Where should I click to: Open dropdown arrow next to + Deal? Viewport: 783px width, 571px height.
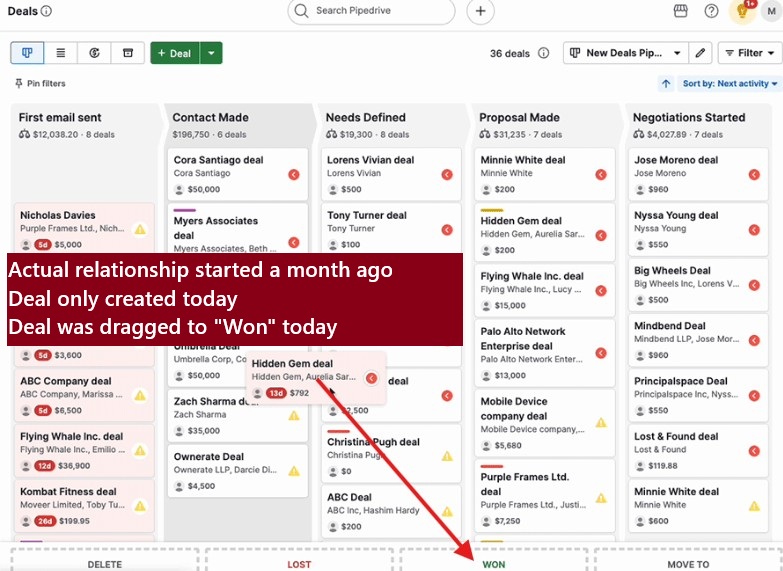tap(211, 53)
